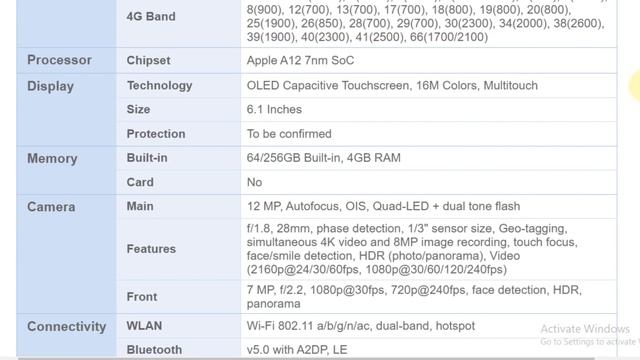This screenshot has height=360, width=640.
Task: Click the Camera category heading
Action: click(x=51, y=207)
